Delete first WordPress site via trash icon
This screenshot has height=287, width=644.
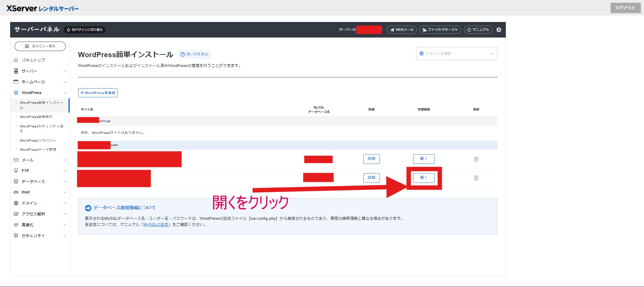(x=476, y=159)
